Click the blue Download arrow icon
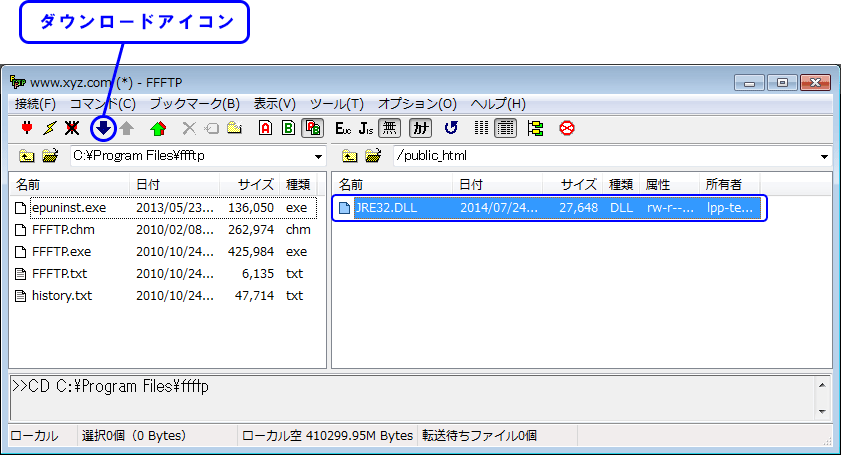The height and width of the screenshot is (455, 841). click(x=103, y=128)
